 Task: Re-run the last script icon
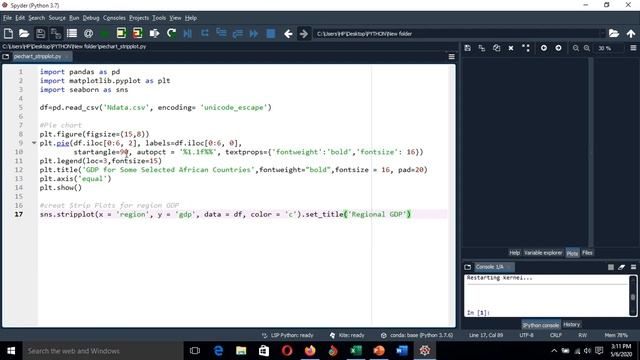171,33
